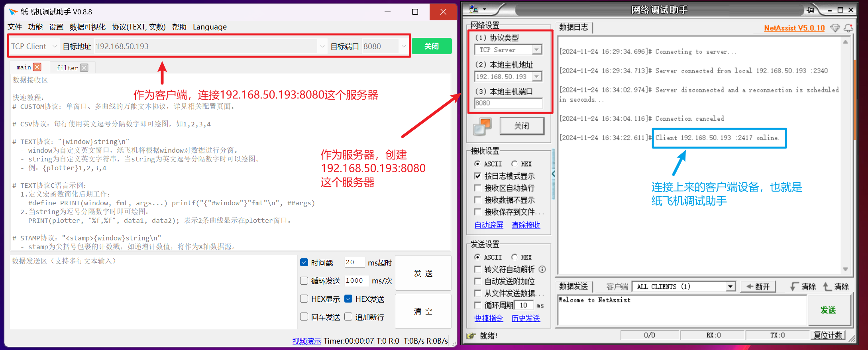868x350 pixels.
Task: Click the pointing-hand status icon beside 就绪!
Action: (x=471, y=336)
